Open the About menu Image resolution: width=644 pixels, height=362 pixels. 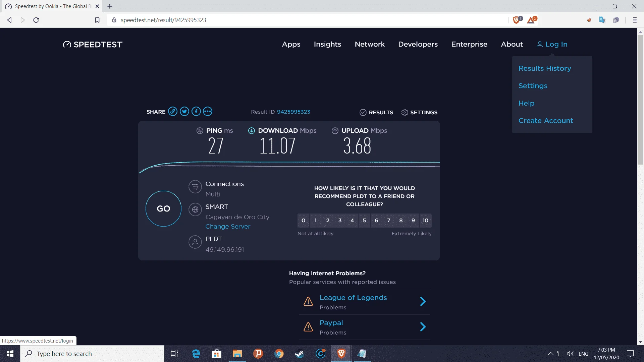(x=512, y=44)
